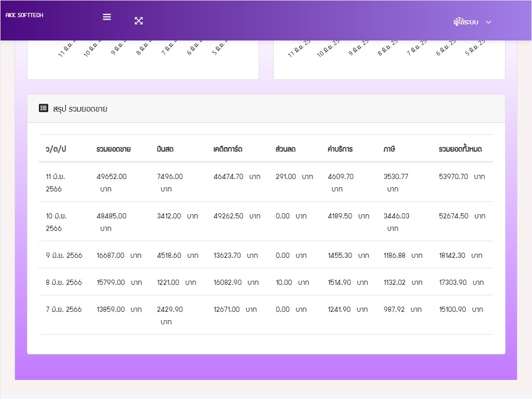Click the chevron arrow next to ผู้ใช้ระบบ
The width and height of the screenshot is (532, 399).
tap(488, 22)
